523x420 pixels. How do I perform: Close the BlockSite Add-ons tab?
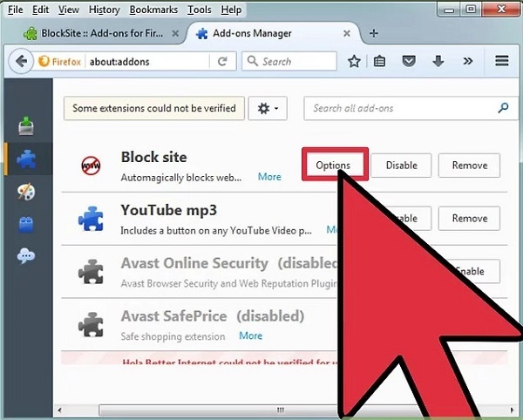click(175, 33)
